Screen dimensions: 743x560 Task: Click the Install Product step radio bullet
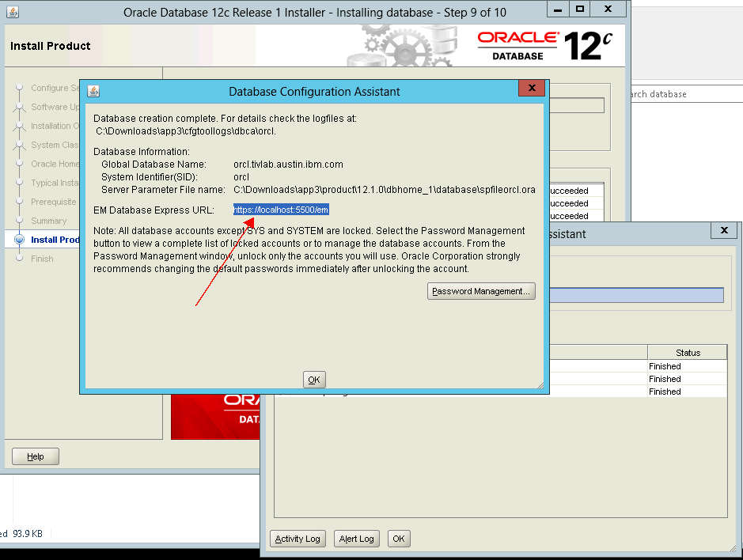[x=20, y=239]
